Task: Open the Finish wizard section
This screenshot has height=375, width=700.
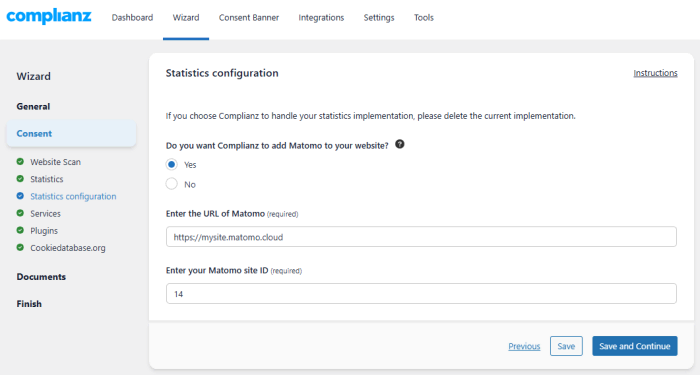Action: pos(29,304)
